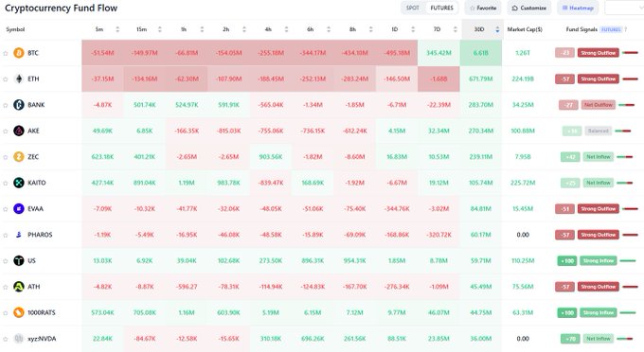Click the US token icon
Screen dimensions: 644x352
[19, 260]
